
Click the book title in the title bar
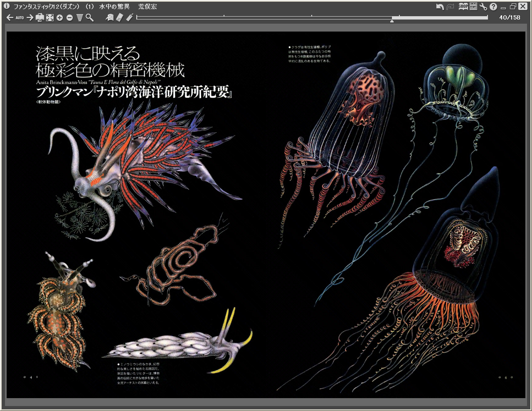[x=85, y=7]
